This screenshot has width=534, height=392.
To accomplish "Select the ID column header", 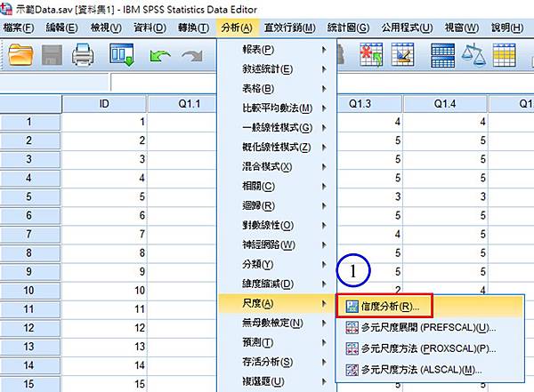I will [104, 104].
